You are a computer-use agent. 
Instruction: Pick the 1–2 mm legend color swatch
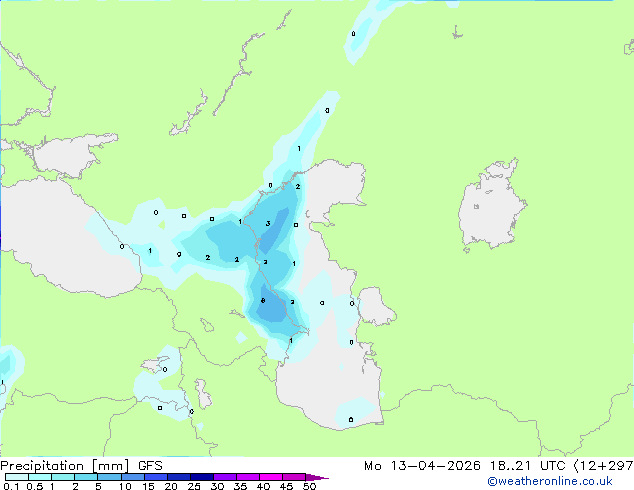click(x=63, y=477)
